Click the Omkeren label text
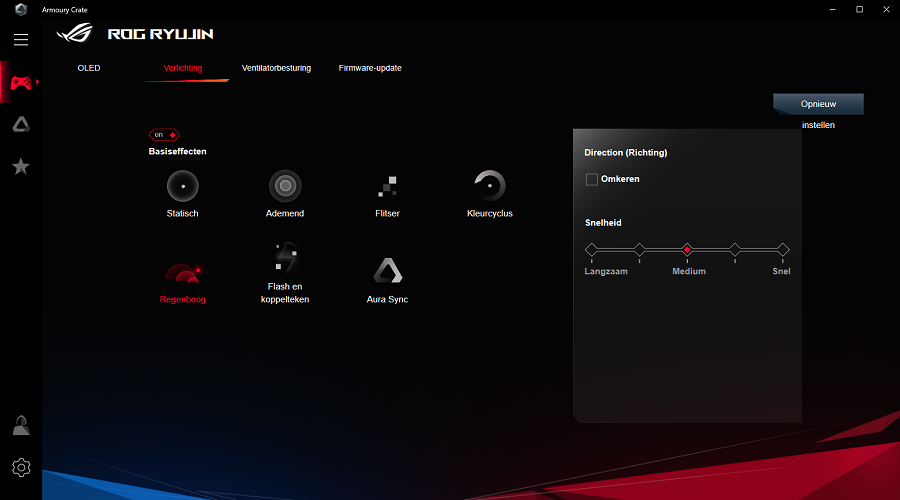The height and width of the screenshot is (500, 900). 620,179
